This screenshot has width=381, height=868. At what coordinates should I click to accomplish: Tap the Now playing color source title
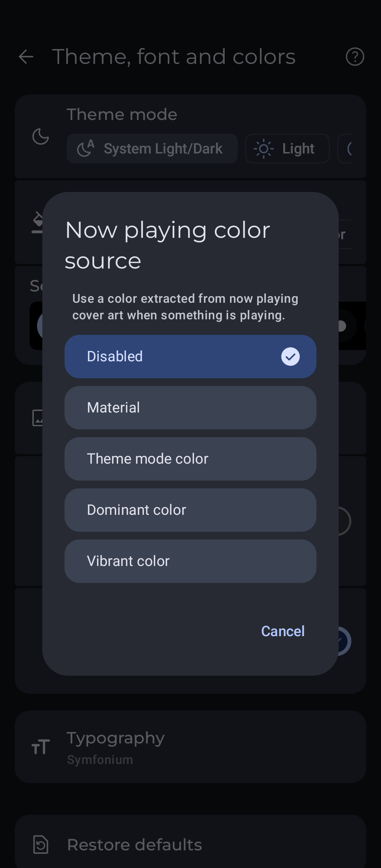(x=168, y=245)
